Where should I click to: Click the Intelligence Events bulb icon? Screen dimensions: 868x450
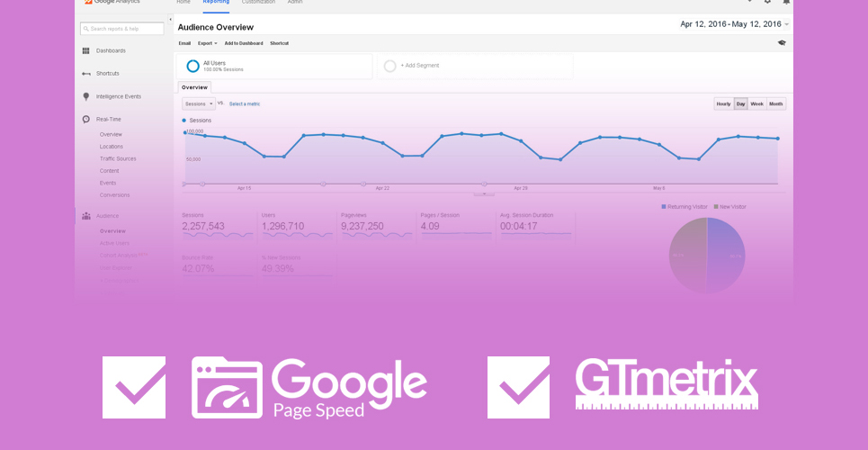(x=85, y=96)
